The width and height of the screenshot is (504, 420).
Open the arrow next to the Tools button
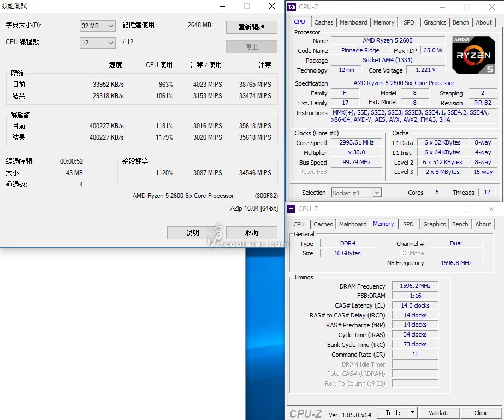(x=412, y=412)
